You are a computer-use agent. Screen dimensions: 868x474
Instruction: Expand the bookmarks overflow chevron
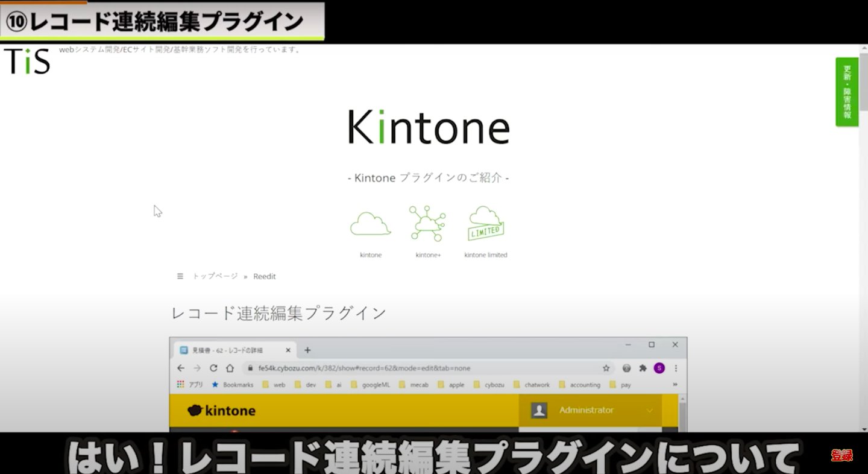click(675, 385)
